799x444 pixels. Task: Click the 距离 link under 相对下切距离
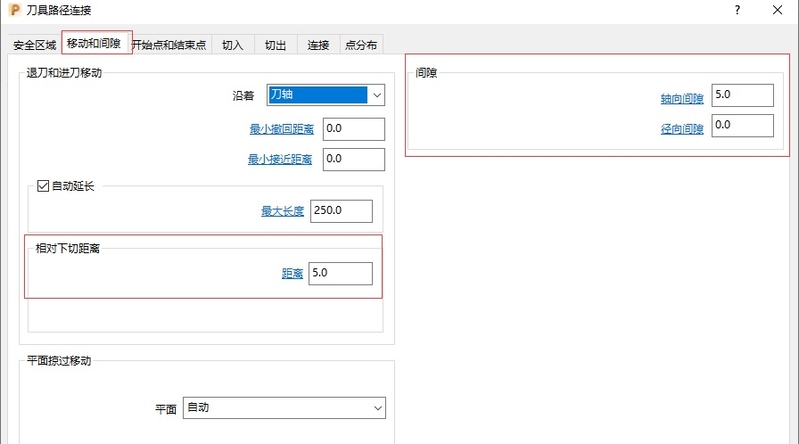click(x=292, y=274)
